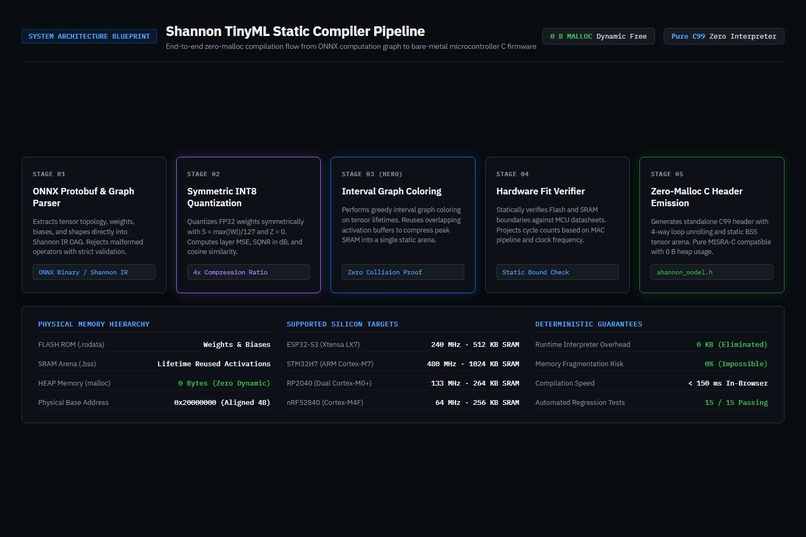Select the 'Memory Fragmentation Risk' label

click(579, 364)
